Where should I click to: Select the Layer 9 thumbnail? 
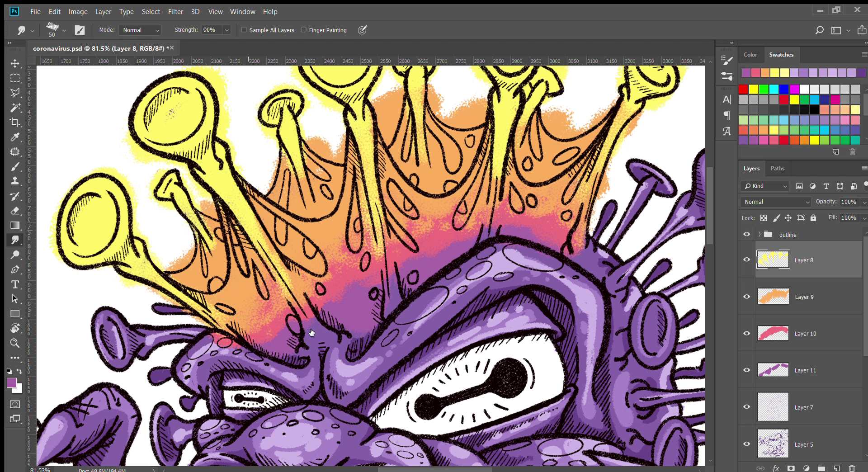(x=773, y=297)
